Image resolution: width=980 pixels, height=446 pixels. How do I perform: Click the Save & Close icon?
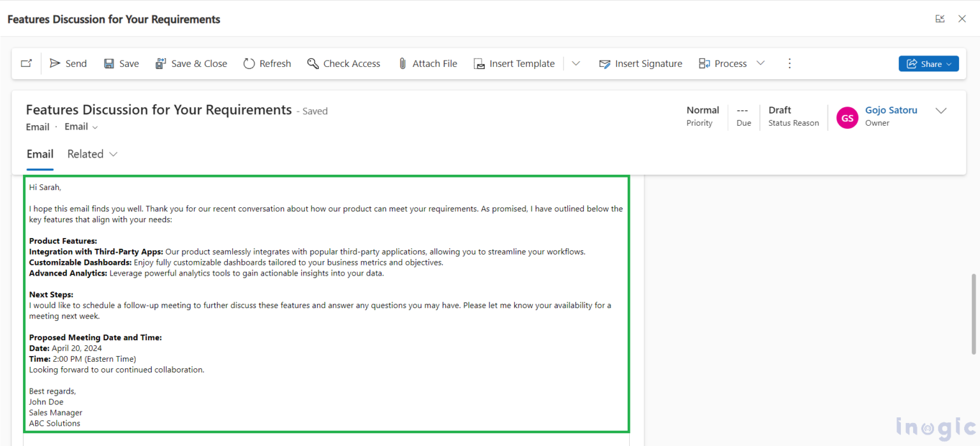point(161,63)
